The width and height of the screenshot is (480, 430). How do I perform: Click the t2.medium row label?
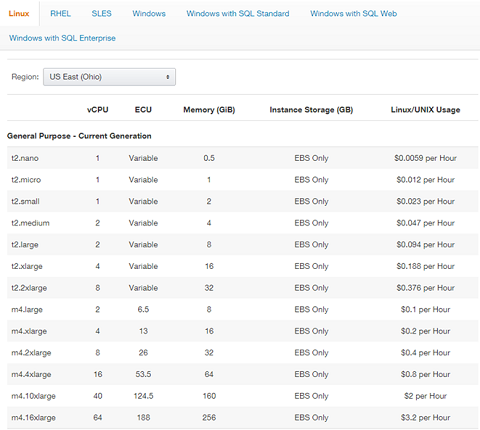(x=30, y=223)
